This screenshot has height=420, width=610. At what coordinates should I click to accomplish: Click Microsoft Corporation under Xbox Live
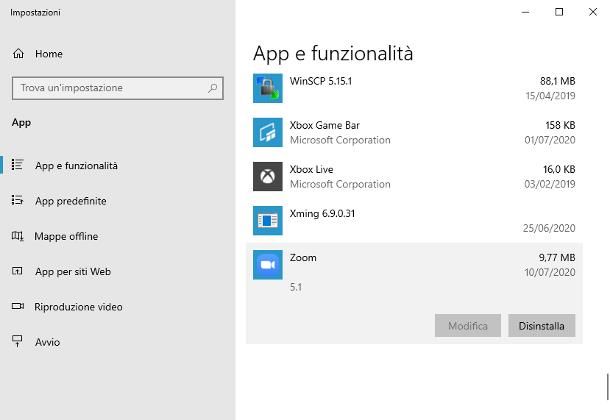tap(340, 184)
